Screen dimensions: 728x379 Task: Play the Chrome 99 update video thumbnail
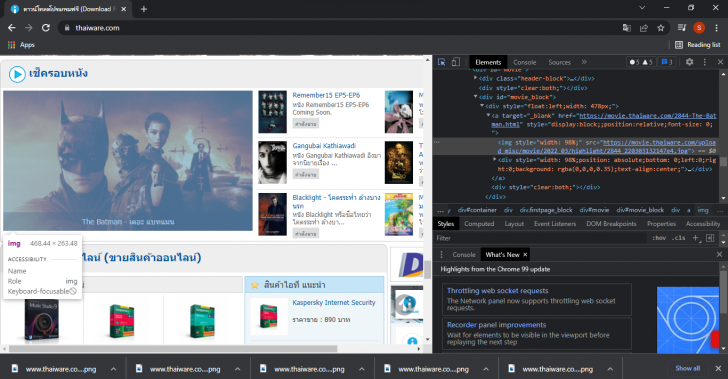(688, 320)
